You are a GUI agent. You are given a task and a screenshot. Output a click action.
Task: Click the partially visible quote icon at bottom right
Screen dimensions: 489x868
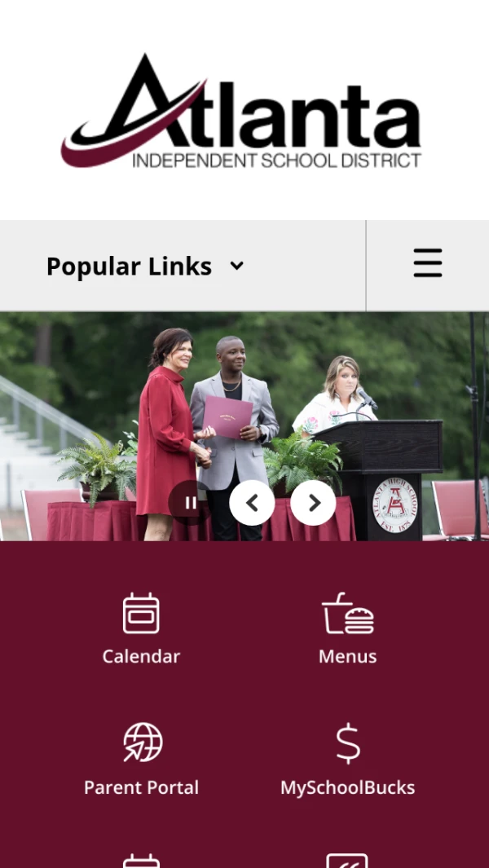point(347,861)
